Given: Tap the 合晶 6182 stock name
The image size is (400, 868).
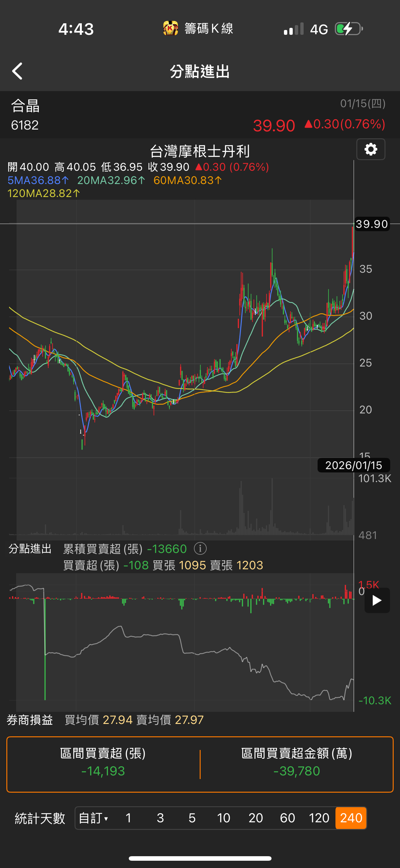Looking at the screenshot, I should pyautogui.click(x=25, y=115).
